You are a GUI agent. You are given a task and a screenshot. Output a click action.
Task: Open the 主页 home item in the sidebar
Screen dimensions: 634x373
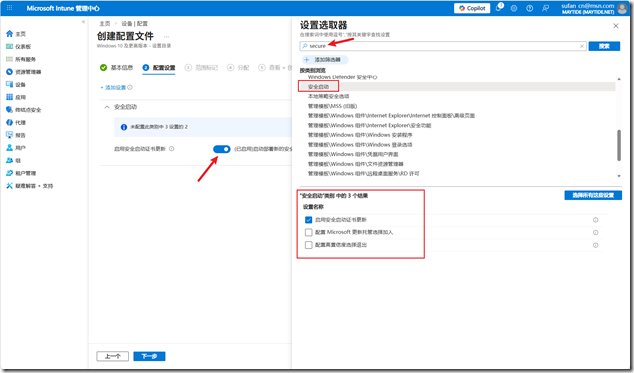click(x=16, y=34)
